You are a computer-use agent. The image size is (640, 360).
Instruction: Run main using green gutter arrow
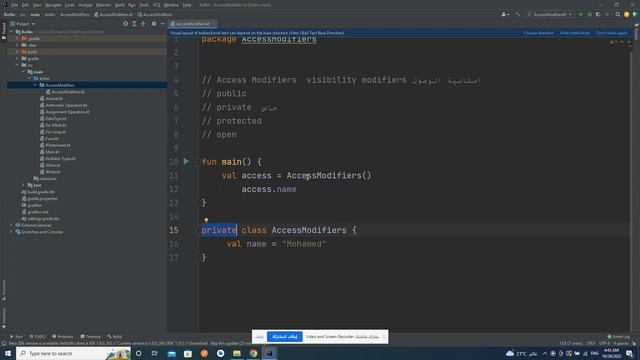(x=186, y=162)
